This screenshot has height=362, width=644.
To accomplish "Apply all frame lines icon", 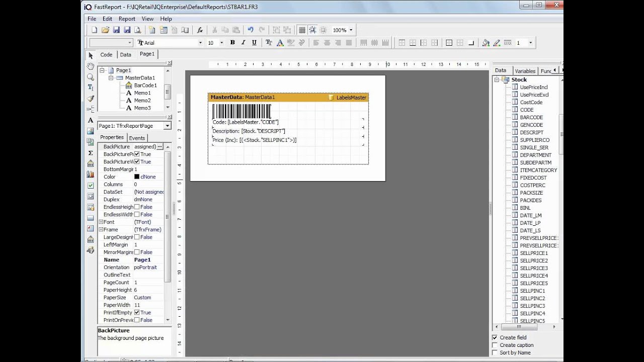I will pos(449,43).
